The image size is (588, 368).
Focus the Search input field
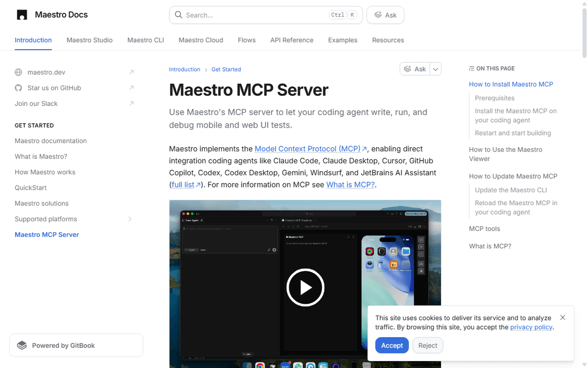click(x=266, y=15)
